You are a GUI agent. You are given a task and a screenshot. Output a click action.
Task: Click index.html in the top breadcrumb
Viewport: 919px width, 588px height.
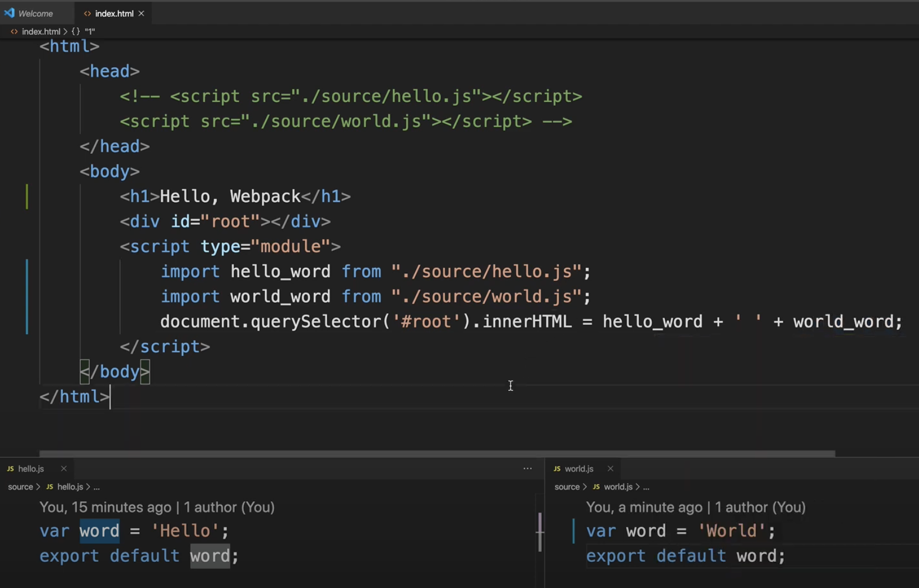point(41,31)
